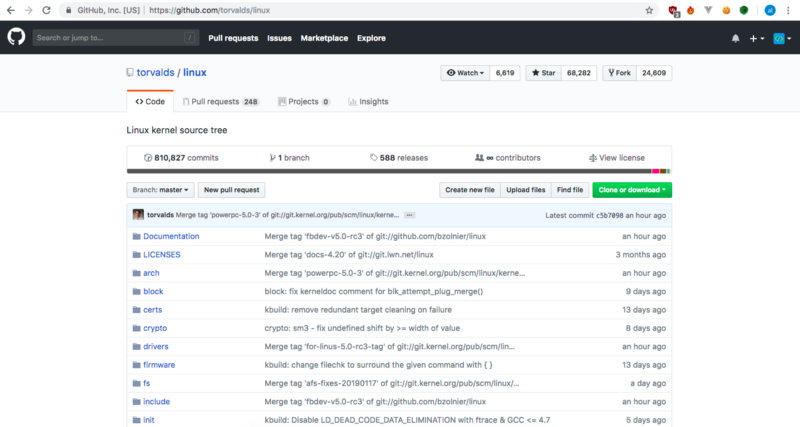Switch to the Pull requests 248 tab
Image resolution: width=800 pixels, height=427 pixels.
[x=220, y=102]
